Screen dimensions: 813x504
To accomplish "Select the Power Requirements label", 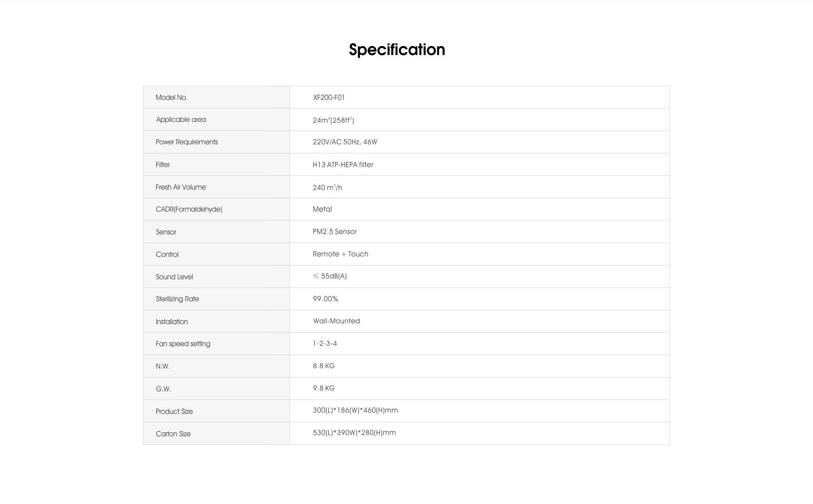I will [x=187, y=142].
